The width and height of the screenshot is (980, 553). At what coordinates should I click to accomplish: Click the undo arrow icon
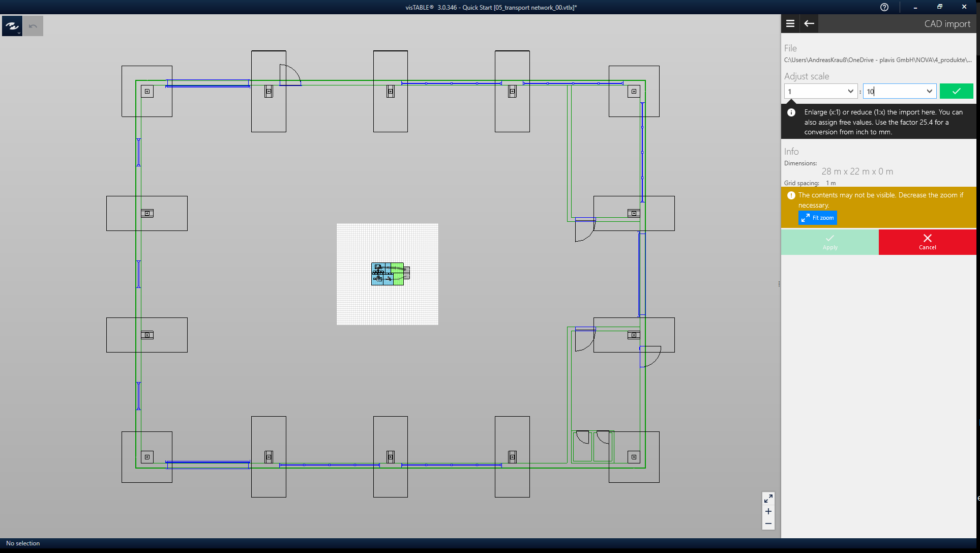coord(33,26)
